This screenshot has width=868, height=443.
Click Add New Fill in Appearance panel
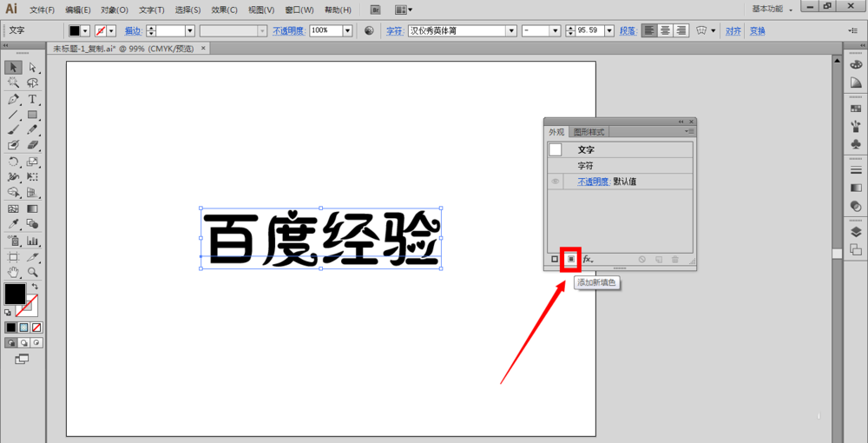point(571,259)
